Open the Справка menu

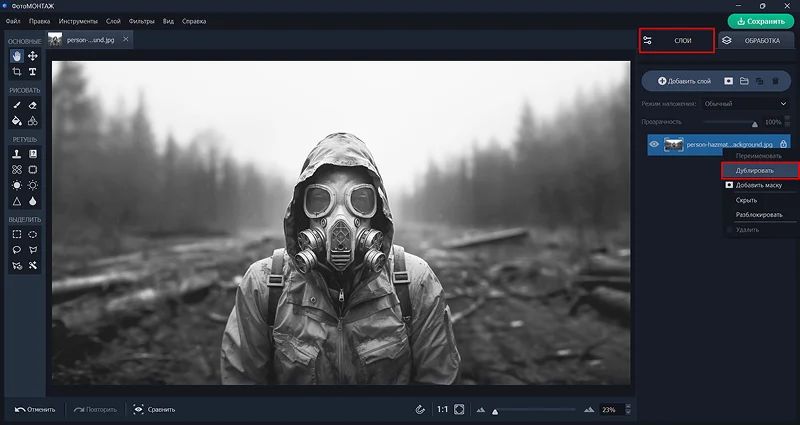click(x=194, y=21)
